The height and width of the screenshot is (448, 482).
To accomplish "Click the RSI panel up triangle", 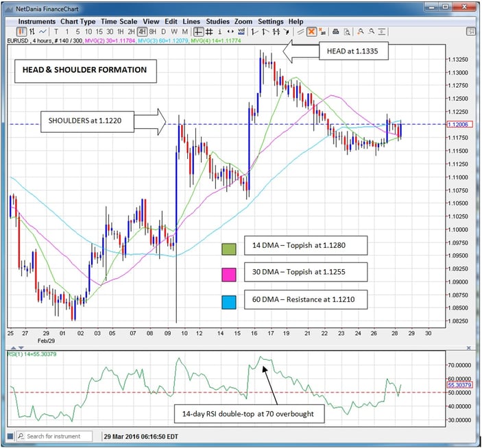I will (x=14, y=348).
